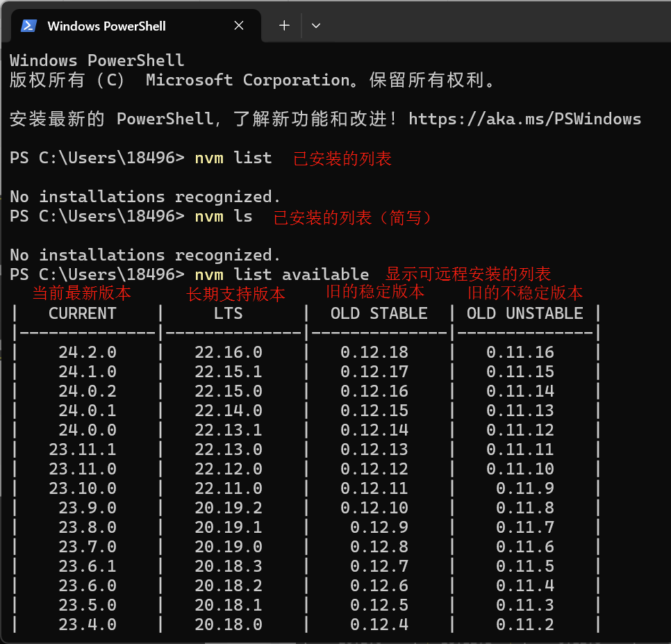
Task: Close the Windows PowerShell tab
Action: click(x=239, y=26)
